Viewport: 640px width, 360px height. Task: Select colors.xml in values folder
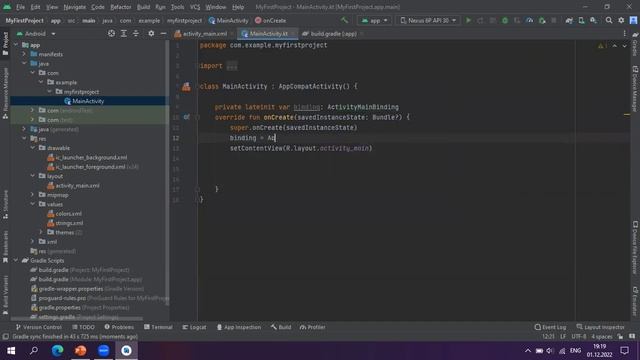pyautogui.click(x=64, y=213)
